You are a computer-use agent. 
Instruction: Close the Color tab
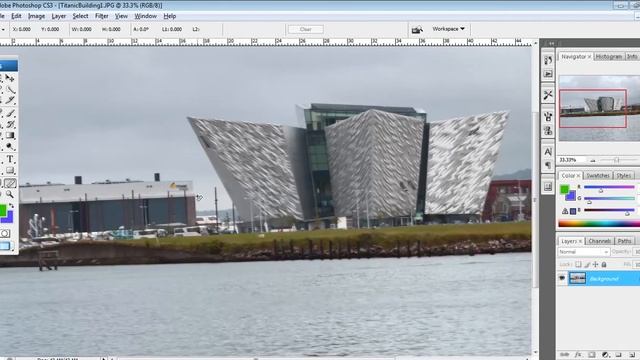[x=578, y=176]
